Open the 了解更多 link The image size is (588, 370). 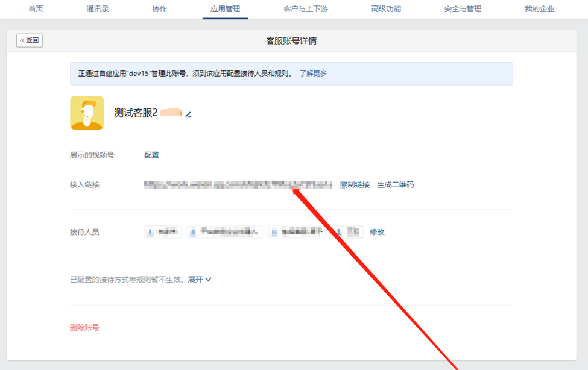pos(313,74)
